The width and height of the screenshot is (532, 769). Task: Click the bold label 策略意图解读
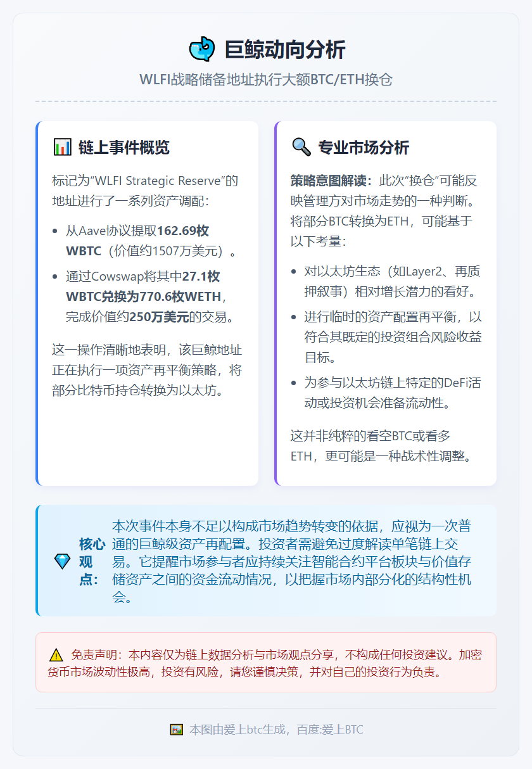(x=331, y=181)
